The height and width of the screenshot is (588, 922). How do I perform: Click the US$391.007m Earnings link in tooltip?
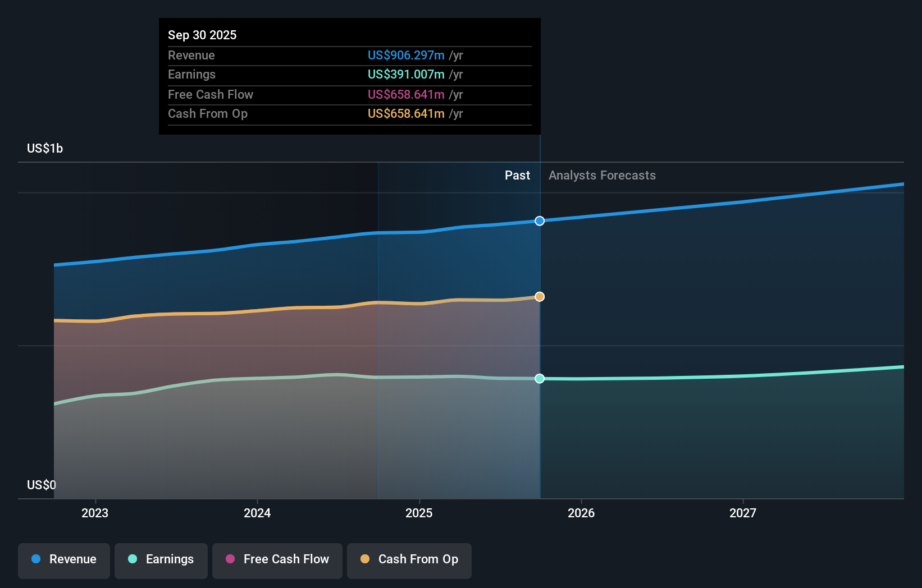(404, 74)
